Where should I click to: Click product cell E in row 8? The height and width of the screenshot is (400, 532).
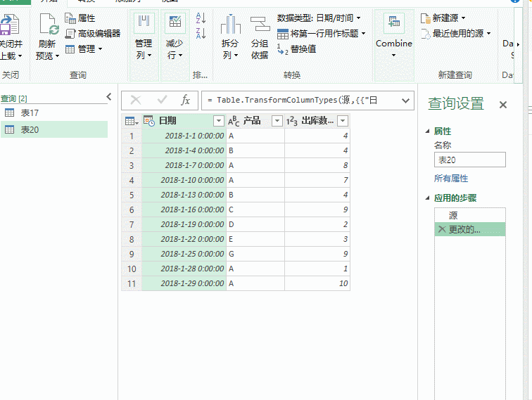pos(255,239)
